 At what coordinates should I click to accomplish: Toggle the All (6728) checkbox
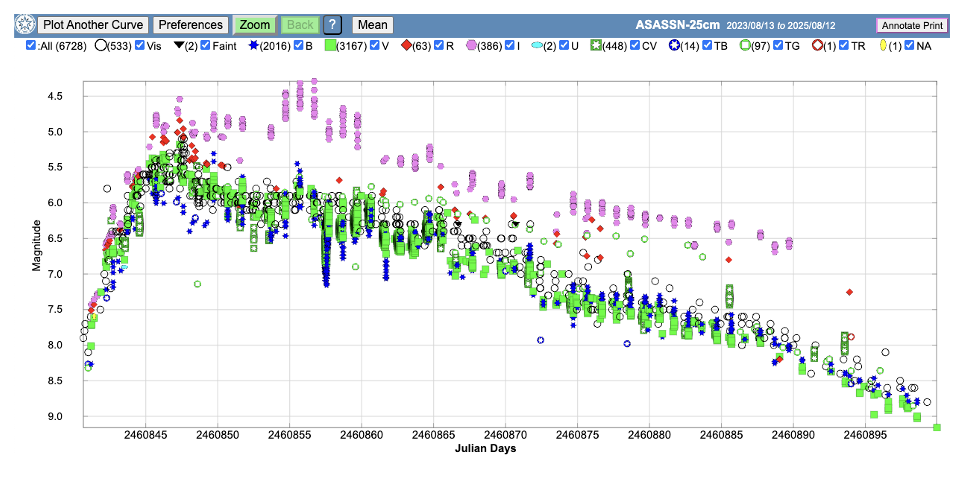(31, 46)
